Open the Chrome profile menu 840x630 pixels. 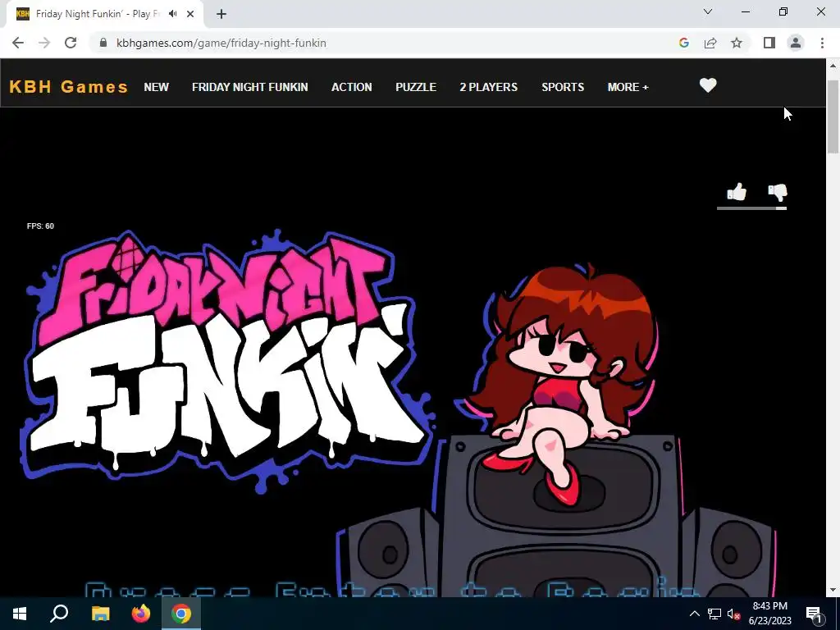click(x=796, y=43)
